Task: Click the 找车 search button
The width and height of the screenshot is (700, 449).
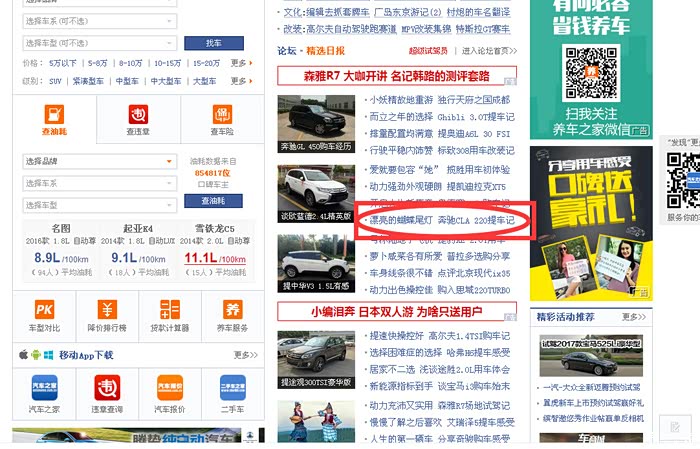Action: 214,43
